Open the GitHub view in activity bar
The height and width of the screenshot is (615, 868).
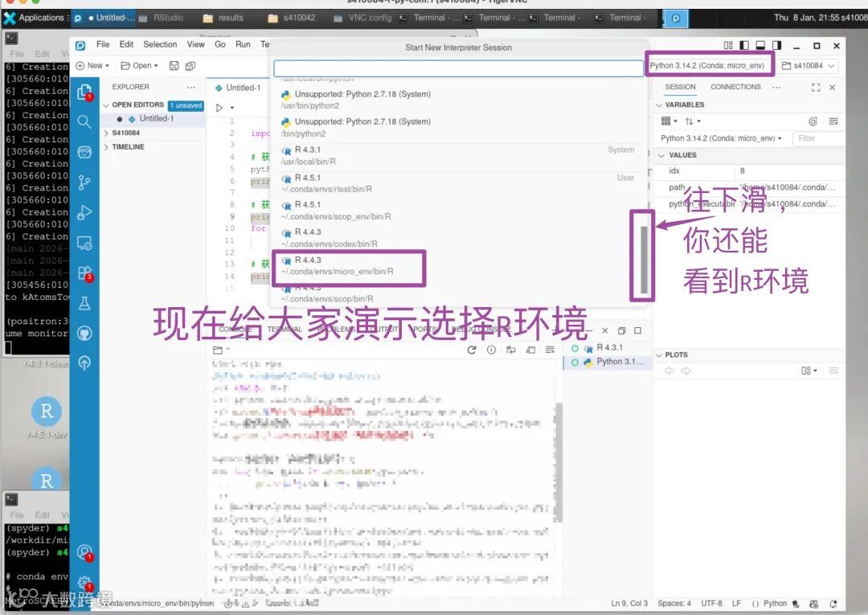coord(84,334)
